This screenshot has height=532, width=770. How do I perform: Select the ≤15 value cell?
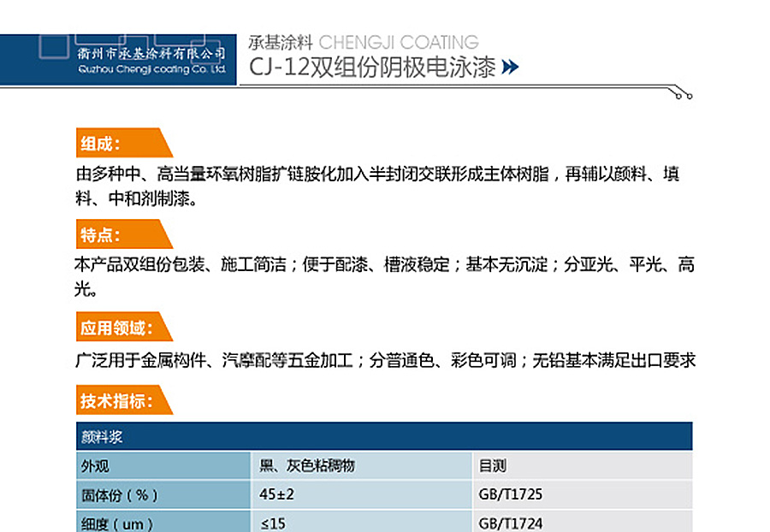[361, 521]
